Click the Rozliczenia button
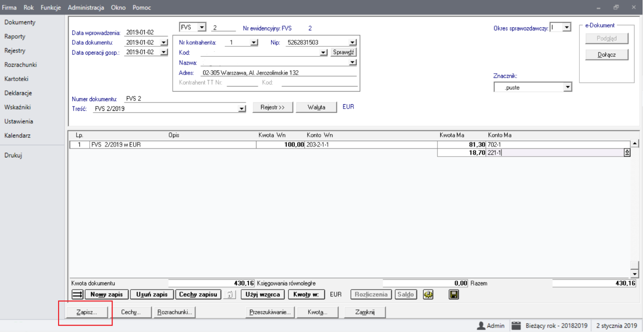 (x=371, y=295)
